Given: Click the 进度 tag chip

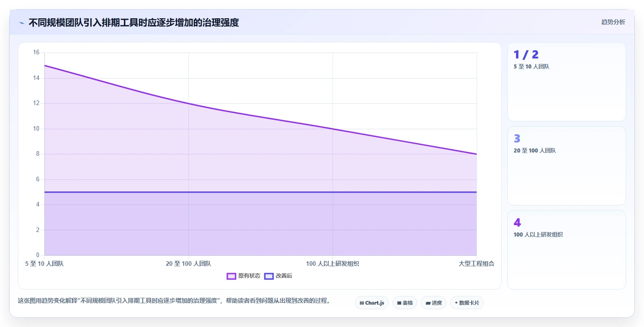Looking at the screenshot, I should coord(434,303).
